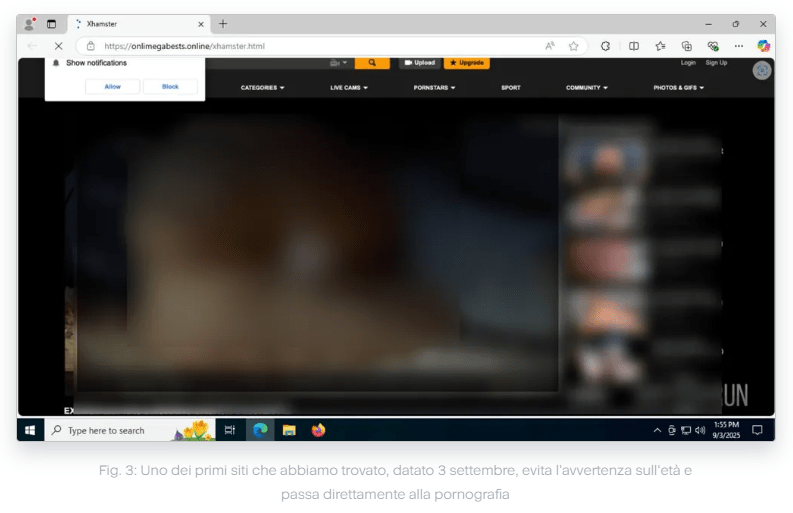Open Edge split screen icon
This screenshot has height=513, width=793.
click(x=634, y=46)
